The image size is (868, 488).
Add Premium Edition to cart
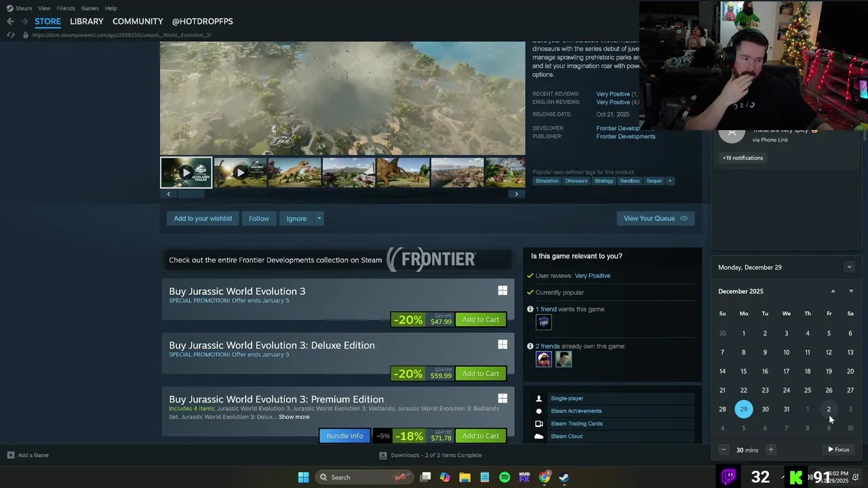[481, 436]
